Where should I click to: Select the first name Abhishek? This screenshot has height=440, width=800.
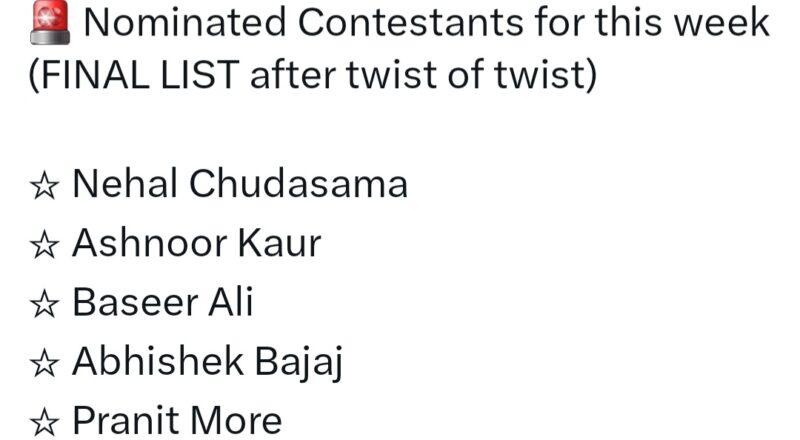(x=158, y=361)
